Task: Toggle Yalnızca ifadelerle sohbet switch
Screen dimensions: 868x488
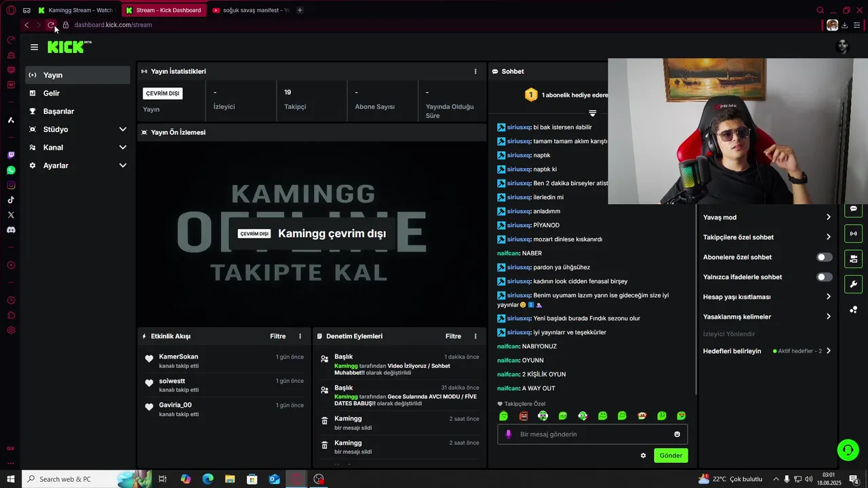Action: [824, 277]
